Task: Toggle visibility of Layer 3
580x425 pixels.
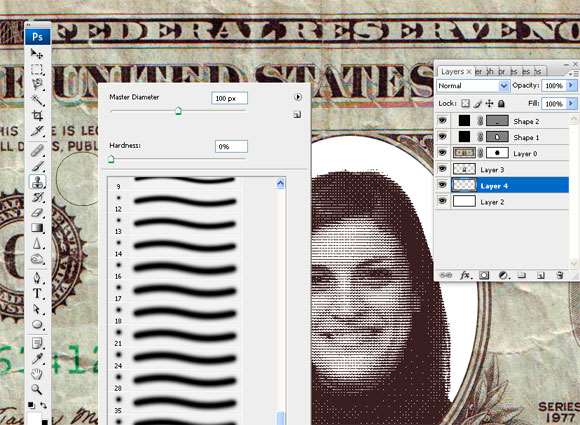Action: point(442,169)
